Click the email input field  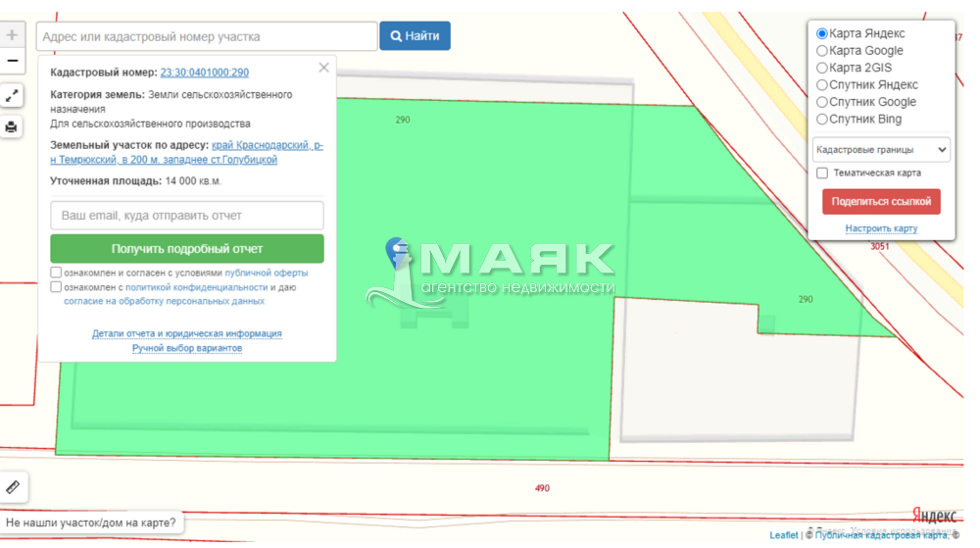coord(187,216)
